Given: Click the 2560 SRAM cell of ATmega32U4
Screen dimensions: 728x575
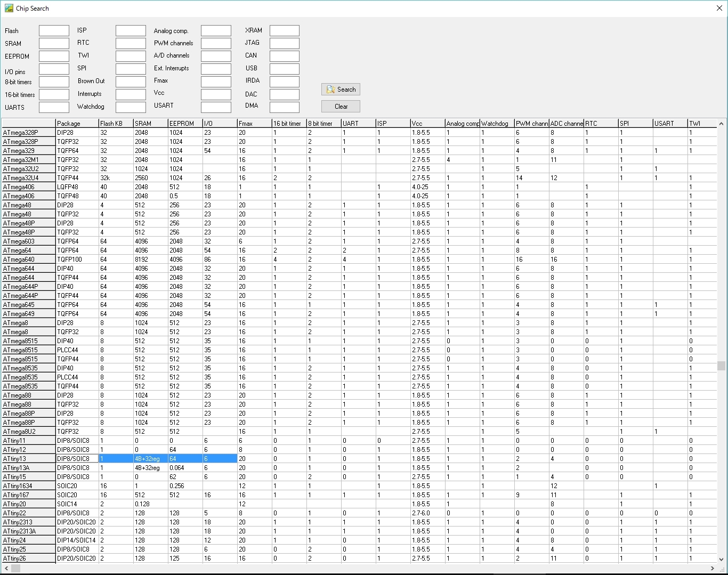Looking at the screenshot, I should [x=150, y=178].
